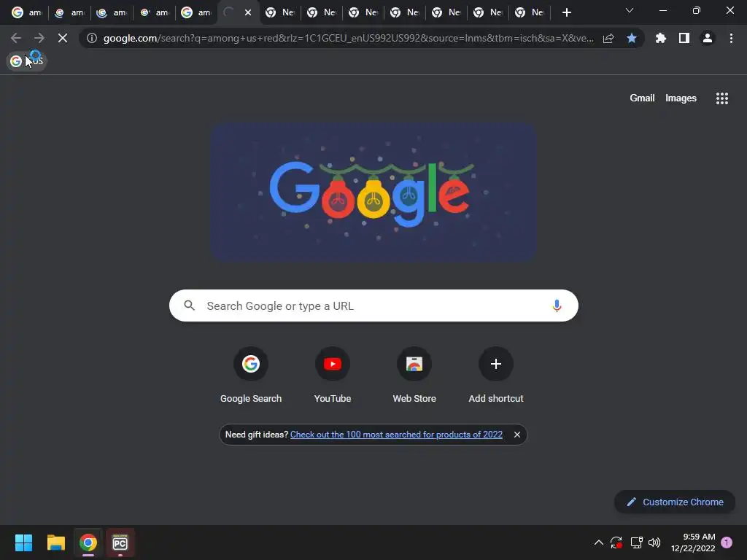Click Customize Chrome button
The height and width of the screenshot is (560, 747).
[x=675, y=502]
